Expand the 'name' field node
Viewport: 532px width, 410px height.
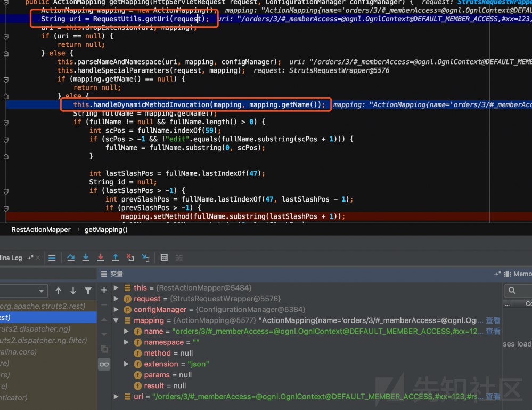[126, 331]
